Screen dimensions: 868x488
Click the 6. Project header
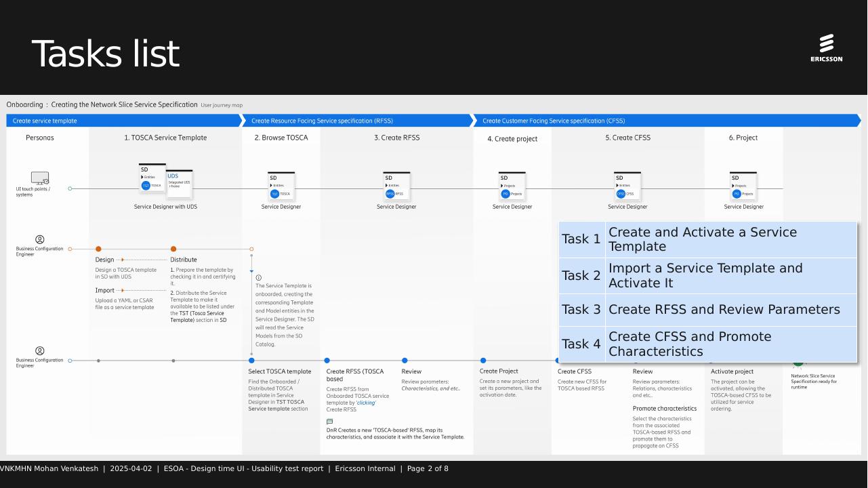click(x=743, y=138)
